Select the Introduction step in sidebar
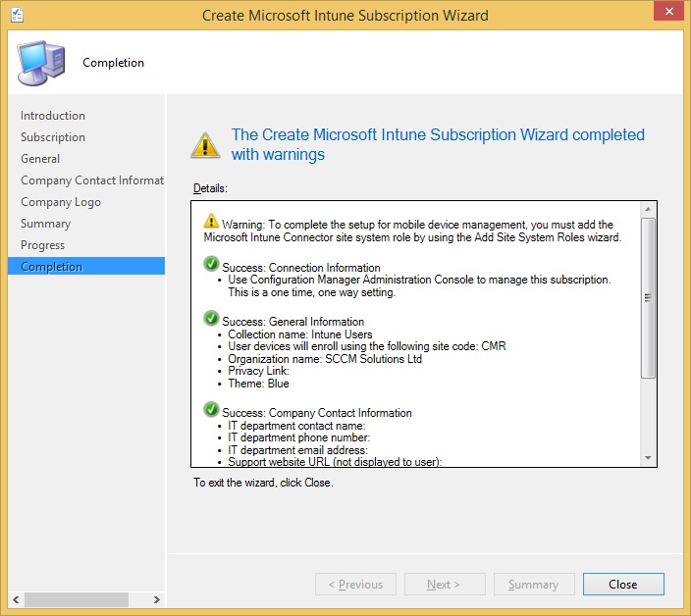The image size is (691, 616). (x=53, y=116)
